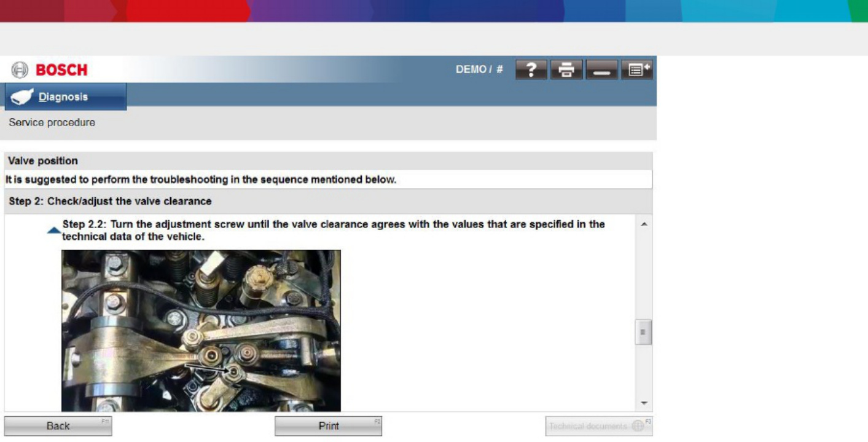868x442 pixels.
Task: Open the protocol list icon in header
Action: pos(636,70)
